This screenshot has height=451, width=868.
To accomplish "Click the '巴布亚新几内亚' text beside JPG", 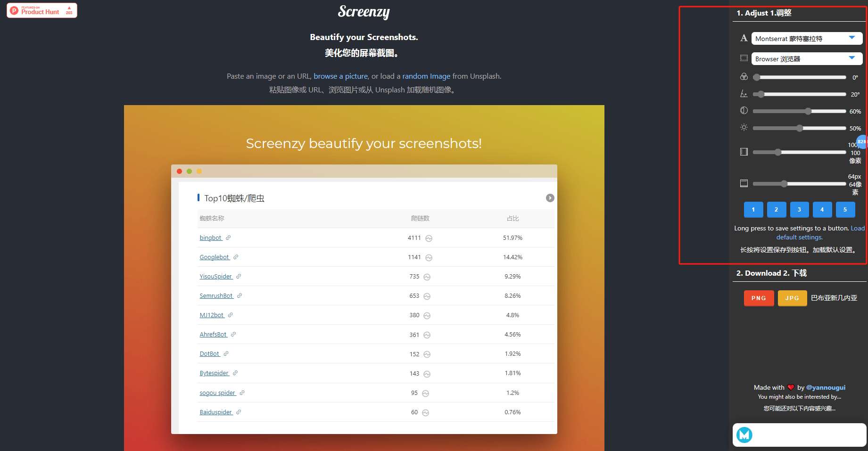I will click(x=834, y=298).
